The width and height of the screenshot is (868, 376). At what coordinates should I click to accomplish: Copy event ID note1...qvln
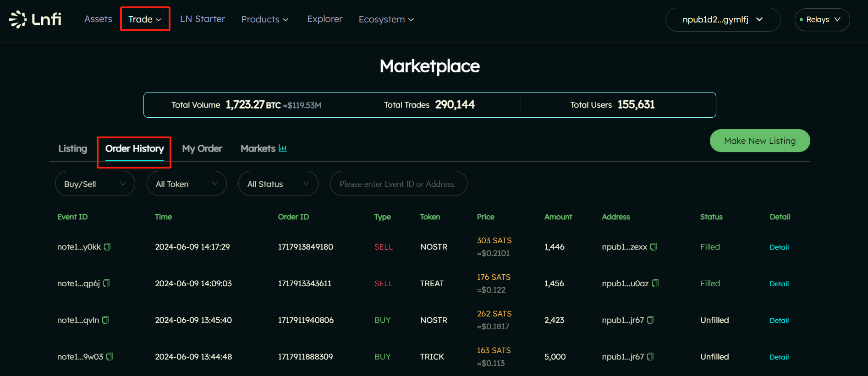(x=105, y=320)
